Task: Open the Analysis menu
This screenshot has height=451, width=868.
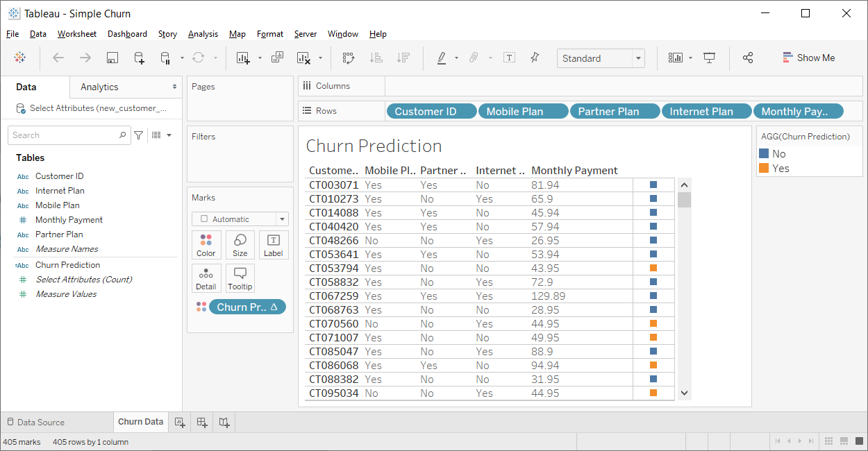Action: [203, 34]
